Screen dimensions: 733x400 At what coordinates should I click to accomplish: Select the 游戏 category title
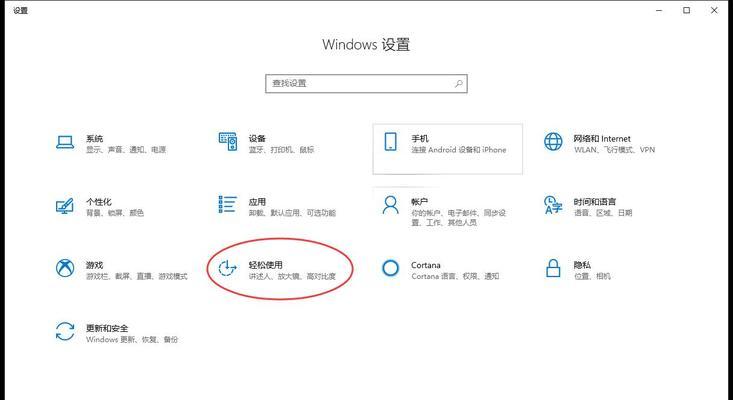94,265
